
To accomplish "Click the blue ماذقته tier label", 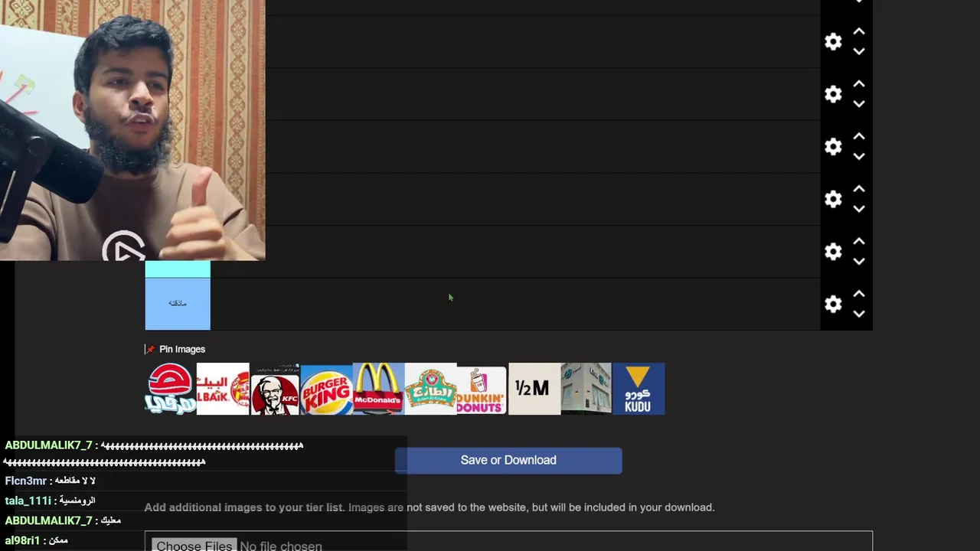I will (x=178, y=304).
